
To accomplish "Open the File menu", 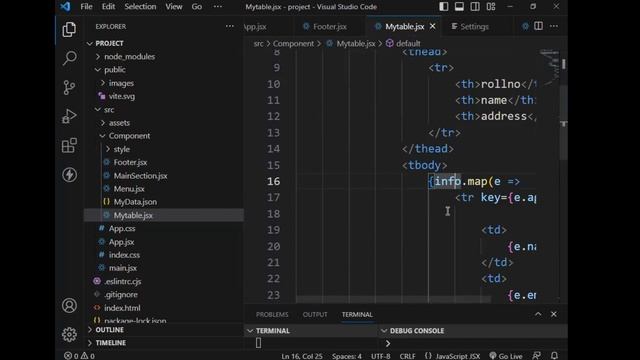I will (86, 7).
